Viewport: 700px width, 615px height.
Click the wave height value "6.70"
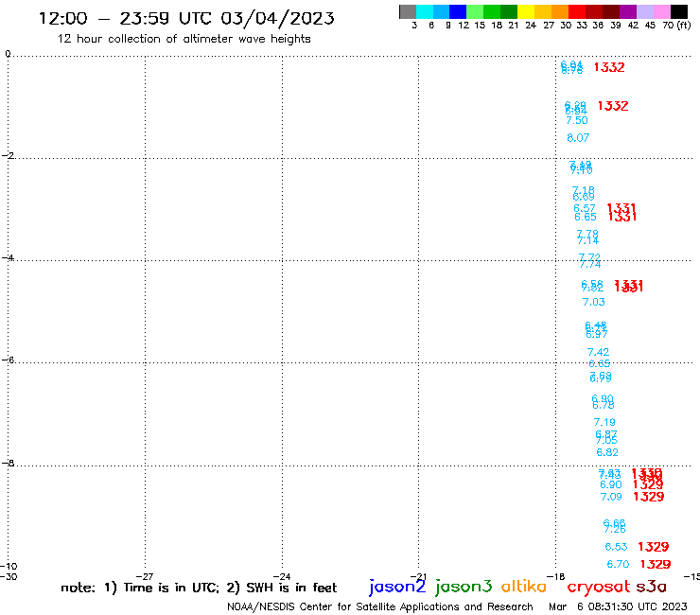pyautogui.click(x=619, y=564)
